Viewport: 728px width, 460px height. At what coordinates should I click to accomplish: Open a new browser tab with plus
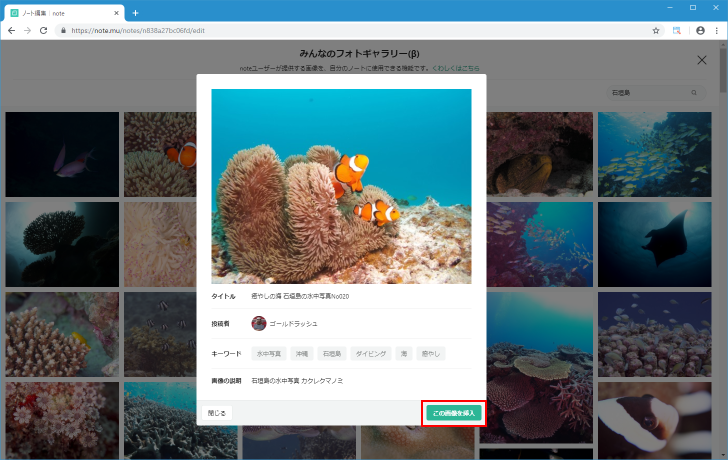pyautogui.click(x=135, y=13)
